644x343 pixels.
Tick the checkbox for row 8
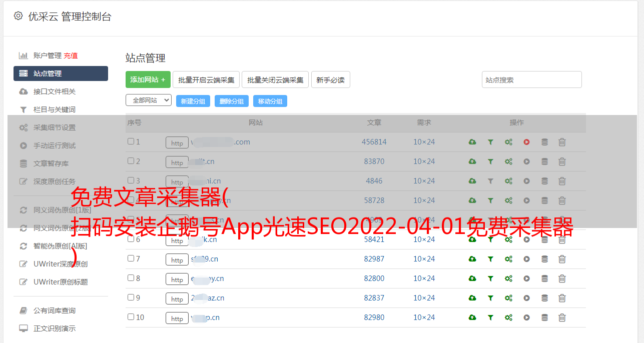[x=131, y=278]
